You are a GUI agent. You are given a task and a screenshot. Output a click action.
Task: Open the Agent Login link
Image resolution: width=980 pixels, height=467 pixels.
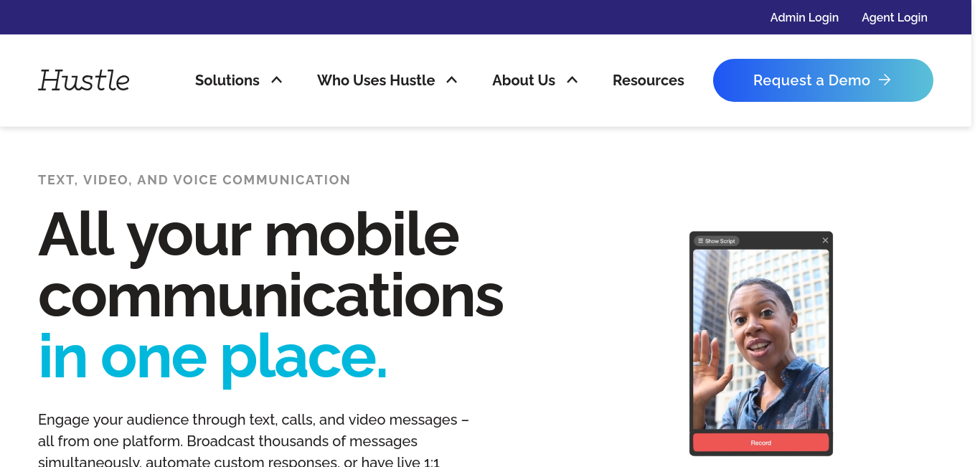(895, 17)
